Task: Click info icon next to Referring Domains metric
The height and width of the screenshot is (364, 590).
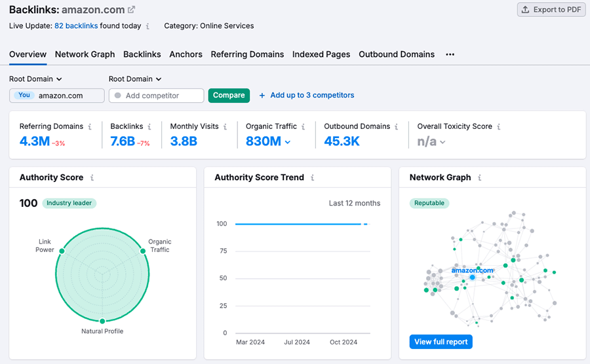Action: (90, 126)
